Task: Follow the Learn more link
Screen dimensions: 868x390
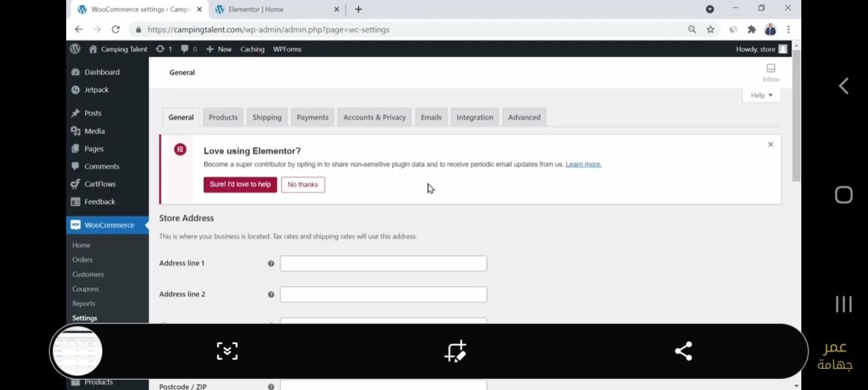Action: (583, 164)
